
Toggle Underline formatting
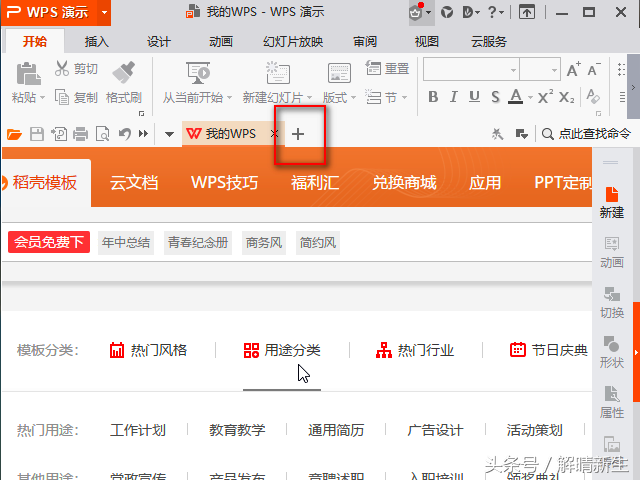(x=474, y=97)
